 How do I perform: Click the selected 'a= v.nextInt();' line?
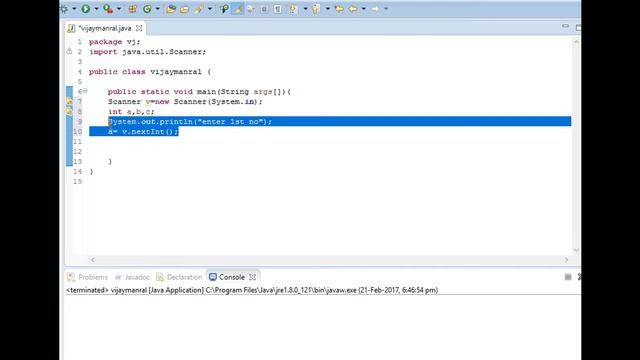[143, 131]
